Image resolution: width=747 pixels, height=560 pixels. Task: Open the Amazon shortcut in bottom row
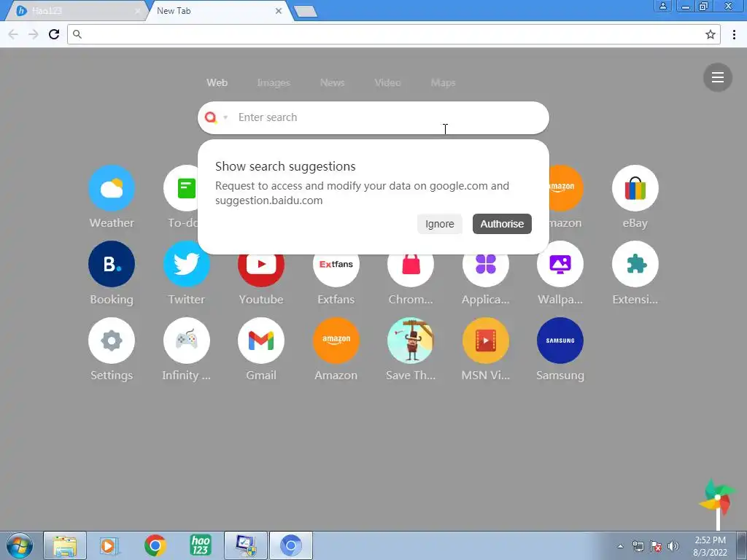(x=336, y=341)
